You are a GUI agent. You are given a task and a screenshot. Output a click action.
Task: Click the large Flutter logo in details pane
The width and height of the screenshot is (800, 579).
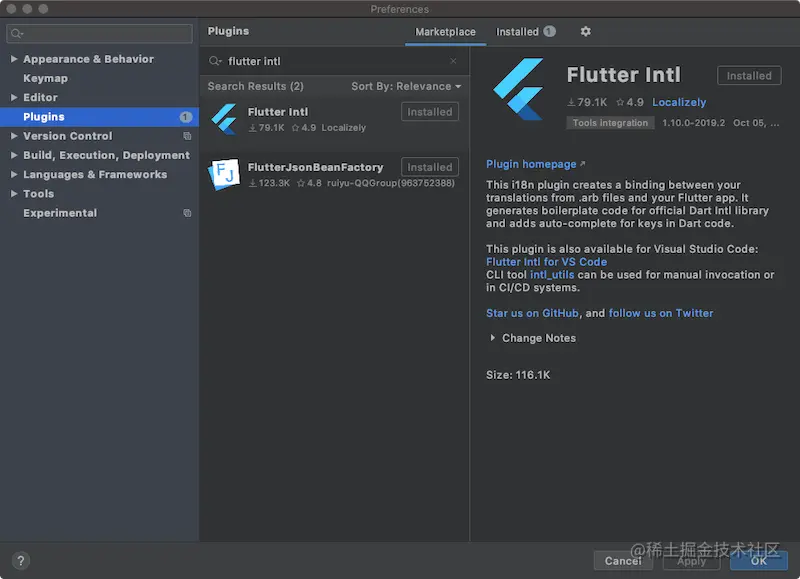(x=519, y=88)
